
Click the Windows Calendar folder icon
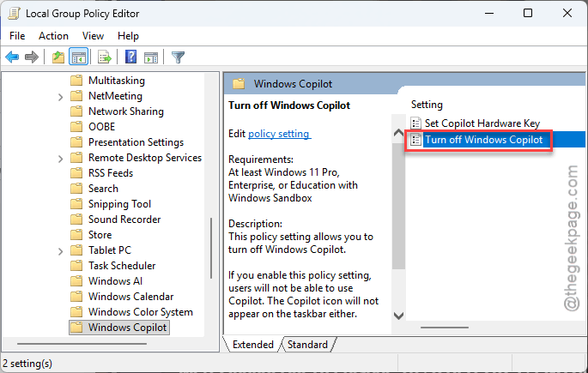(x=76, y=296)
